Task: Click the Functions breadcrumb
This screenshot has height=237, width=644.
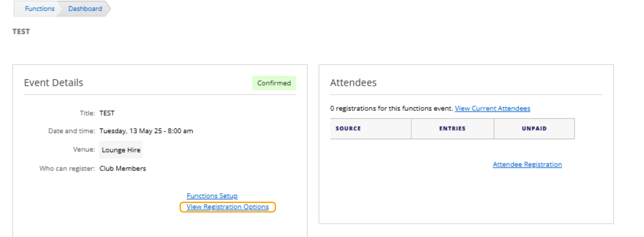Action: pos(39,9)
